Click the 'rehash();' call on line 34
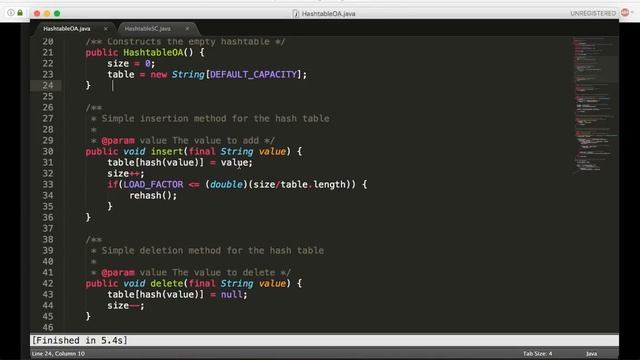The width and height of the screenshot is (640, 360). pyautogui.click(x=153, y=196)
